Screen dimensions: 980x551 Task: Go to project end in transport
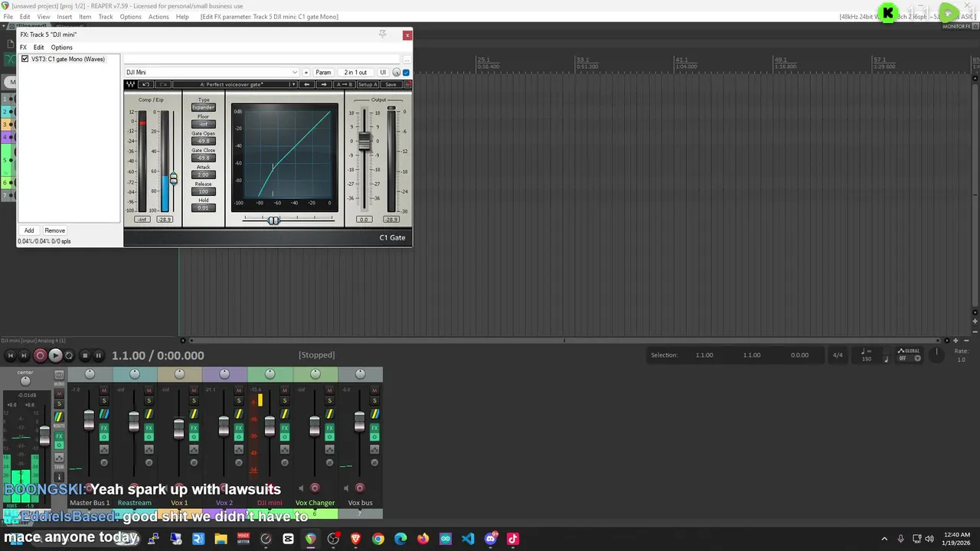pos(24,355)
